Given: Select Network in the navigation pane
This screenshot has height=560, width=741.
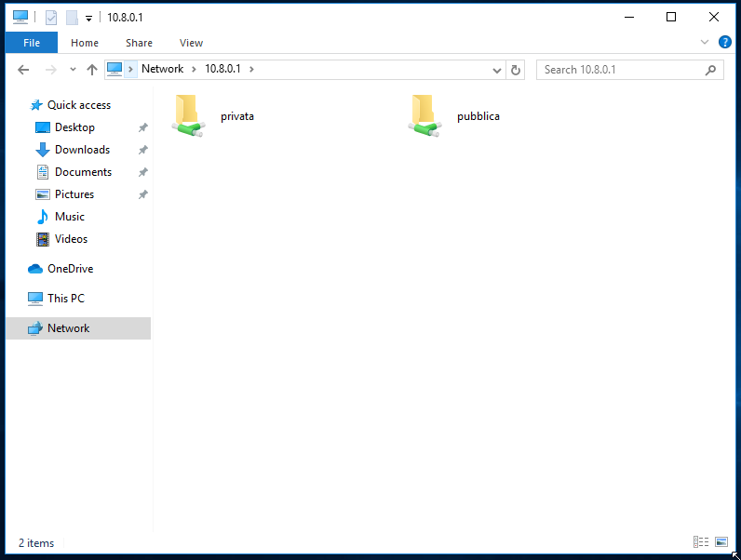Looking at the screenshot, I should click(x=78, y=328).
